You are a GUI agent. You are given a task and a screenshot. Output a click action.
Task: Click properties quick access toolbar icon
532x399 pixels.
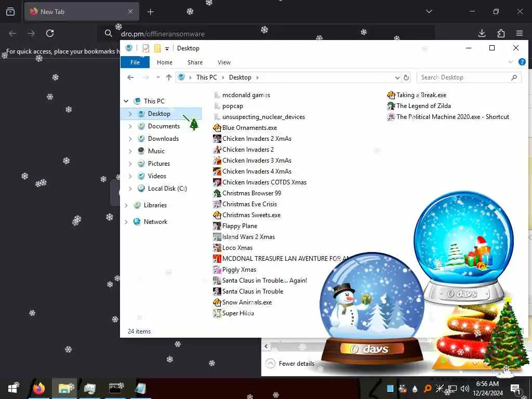[146, 48]
